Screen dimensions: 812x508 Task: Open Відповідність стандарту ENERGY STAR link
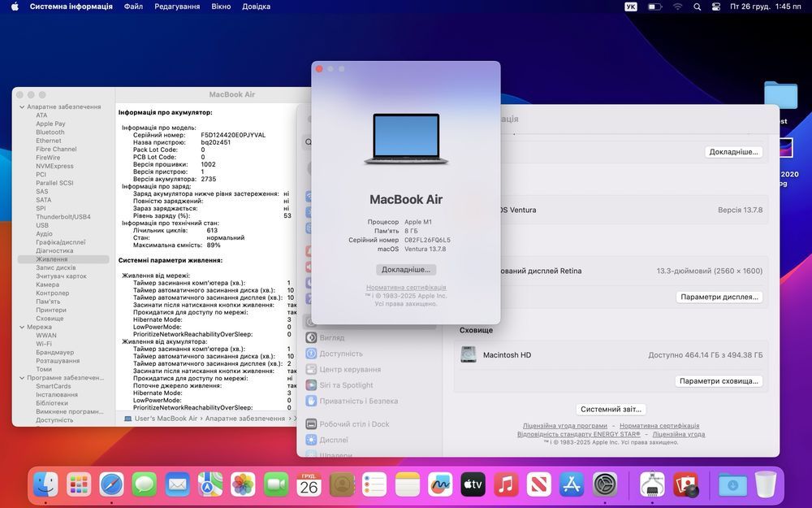578,434
